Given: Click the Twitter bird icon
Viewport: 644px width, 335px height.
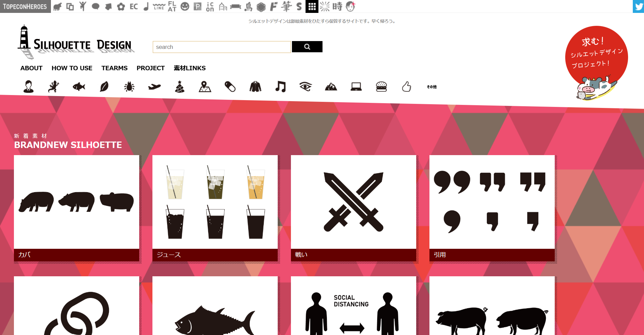Looking at the screenshot, I should coord(638,6).
